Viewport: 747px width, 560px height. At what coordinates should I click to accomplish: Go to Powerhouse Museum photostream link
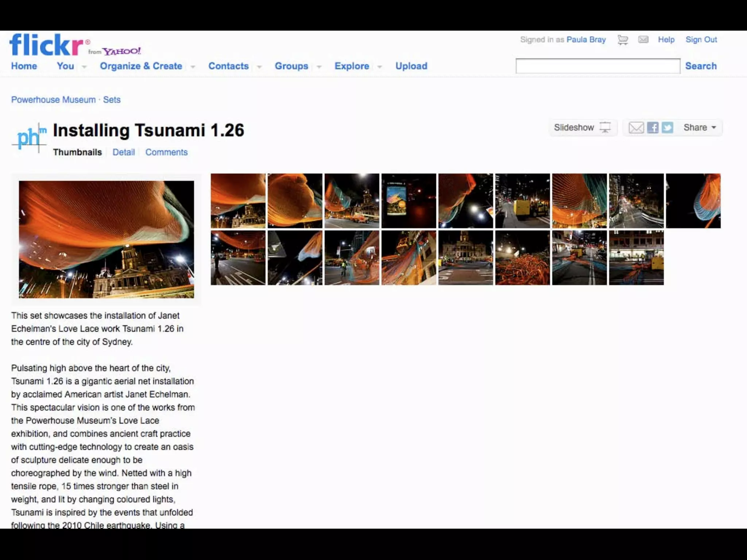point(53,100)
